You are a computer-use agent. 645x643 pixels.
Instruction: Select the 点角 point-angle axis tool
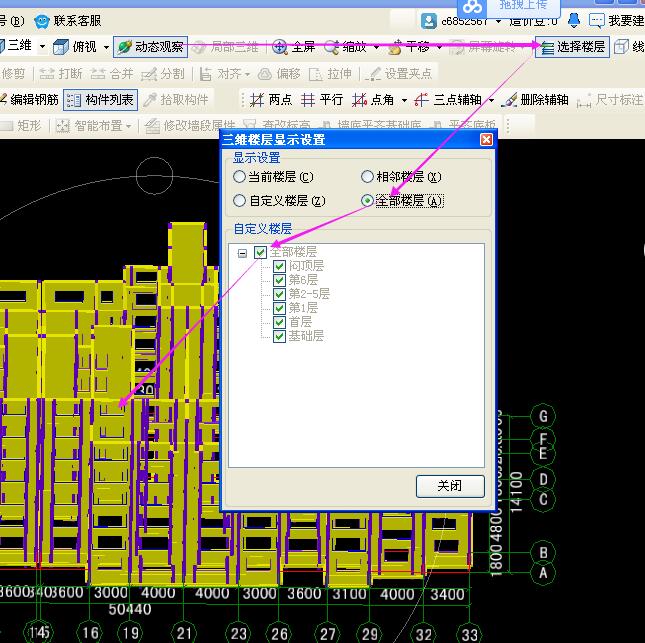[x=373, y=100]
